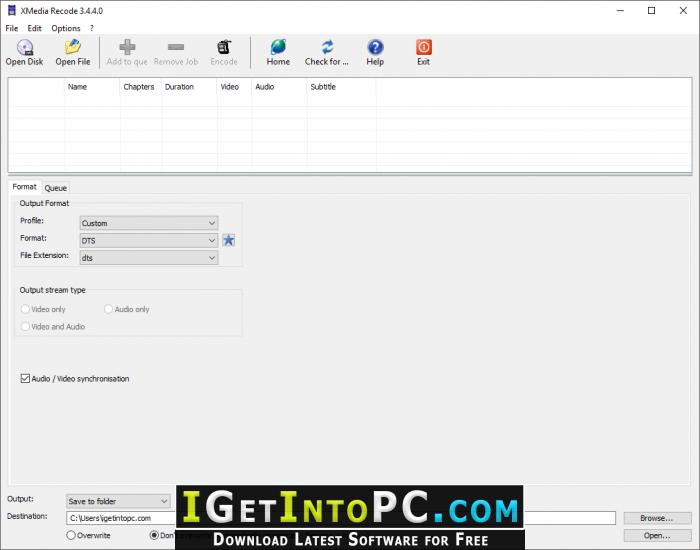This screenshot has width=700, height=550.
Task: Select the Audio only radio button
Action: coord(108,309)
